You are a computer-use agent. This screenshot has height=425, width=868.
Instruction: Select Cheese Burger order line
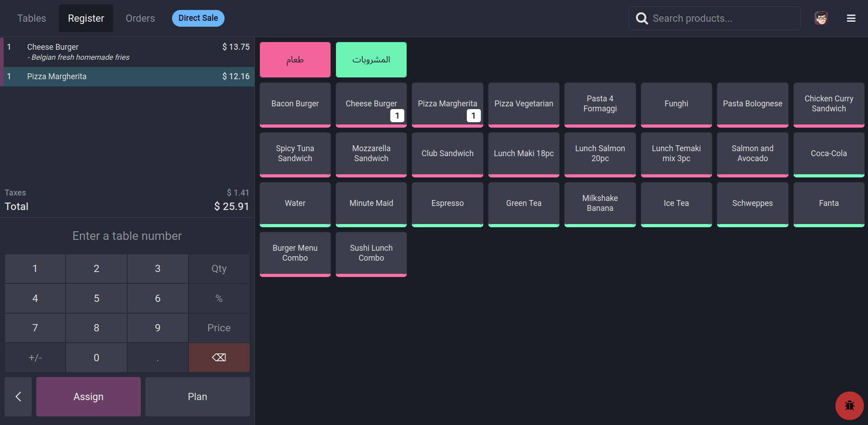click(127, 52)
